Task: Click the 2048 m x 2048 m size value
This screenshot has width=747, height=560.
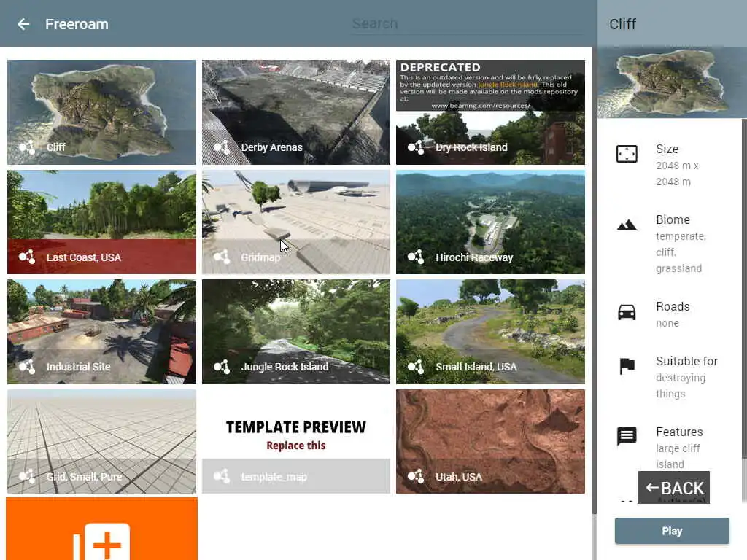Action: point(677,174)
